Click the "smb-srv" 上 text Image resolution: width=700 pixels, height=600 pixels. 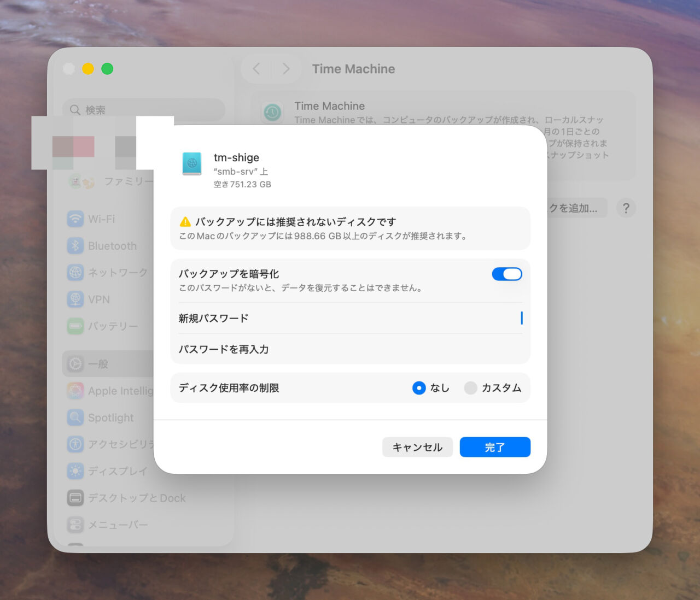click(x=241, y=172)
